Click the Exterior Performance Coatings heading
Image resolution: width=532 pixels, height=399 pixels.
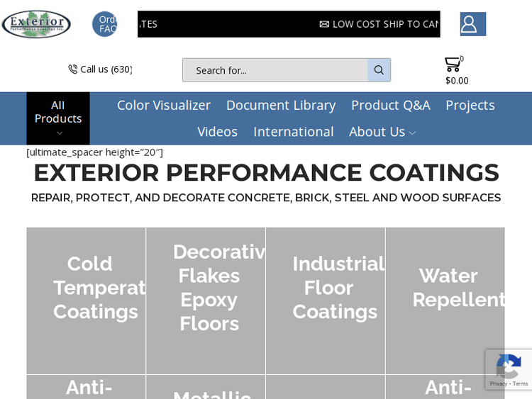coord(266,172)
